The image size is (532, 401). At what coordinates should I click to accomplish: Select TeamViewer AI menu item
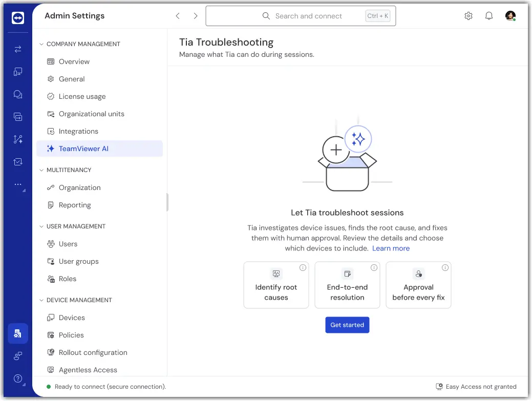[99, 149]
